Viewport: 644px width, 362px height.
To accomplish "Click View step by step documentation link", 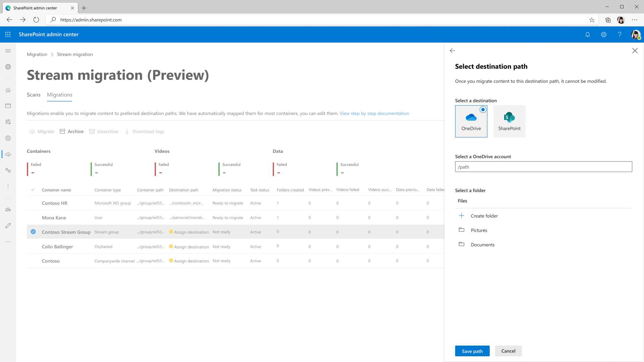I will [374, 113].
